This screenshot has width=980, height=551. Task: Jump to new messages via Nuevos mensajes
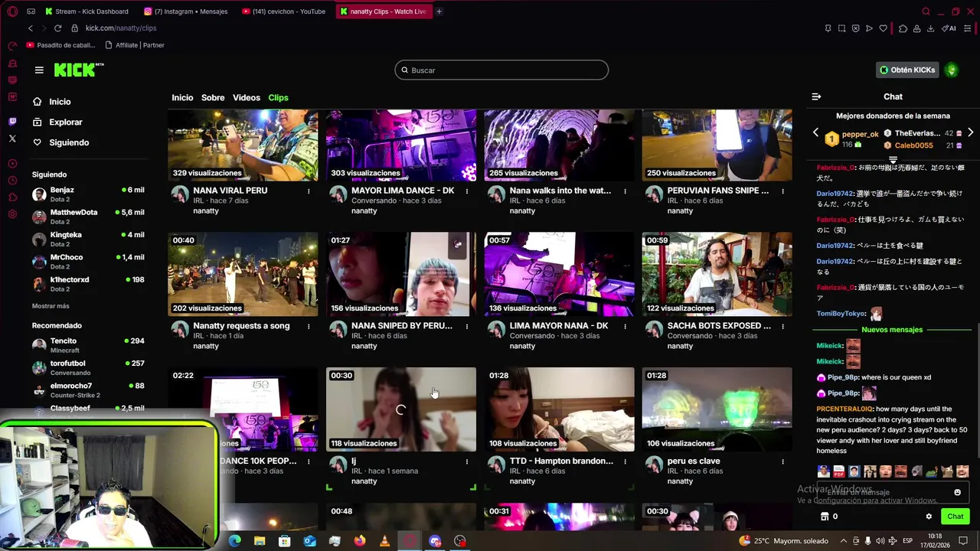892,330
